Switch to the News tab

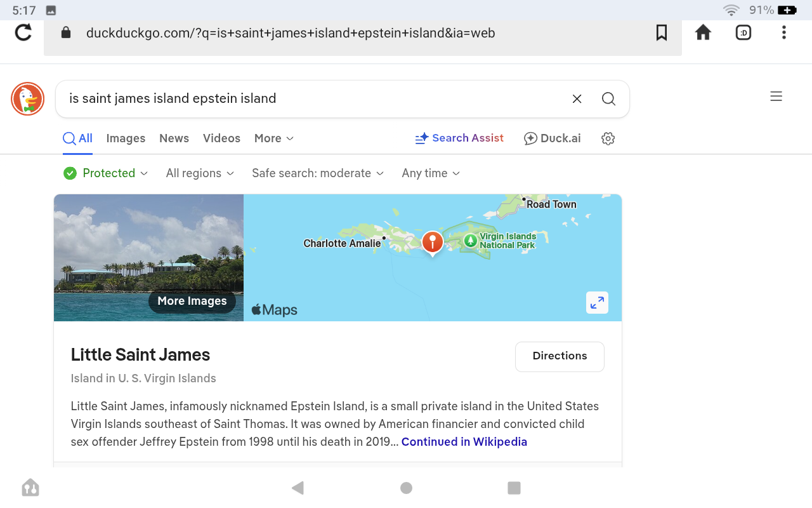pos(174,138)
